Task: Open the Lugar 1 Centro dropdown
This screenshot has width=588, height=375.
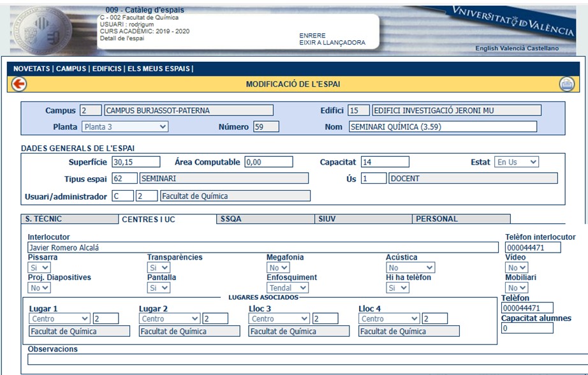Action: 59,319
